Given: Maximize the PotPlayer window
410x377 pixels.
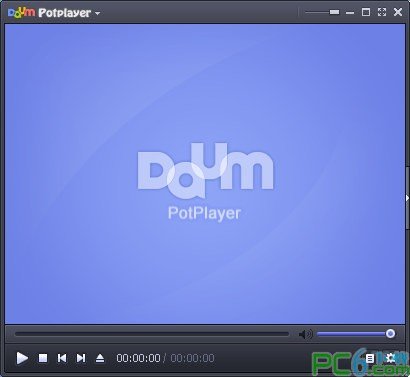Looking at the screenshot, I should (366, 12).
